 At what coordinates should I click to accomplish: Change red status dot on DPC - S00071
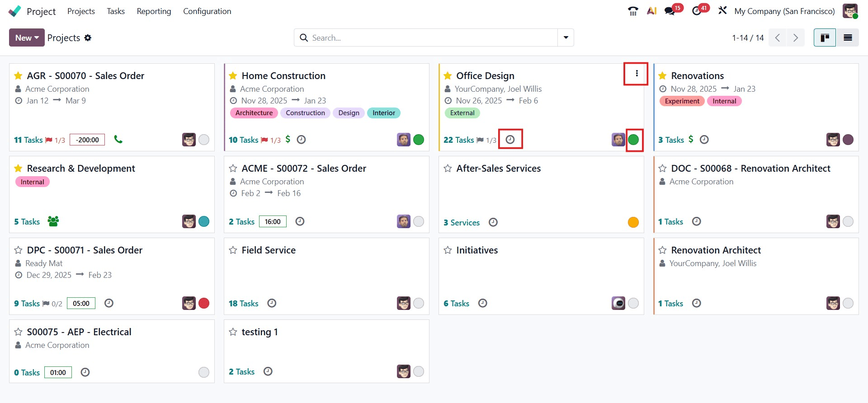[204, 303]
